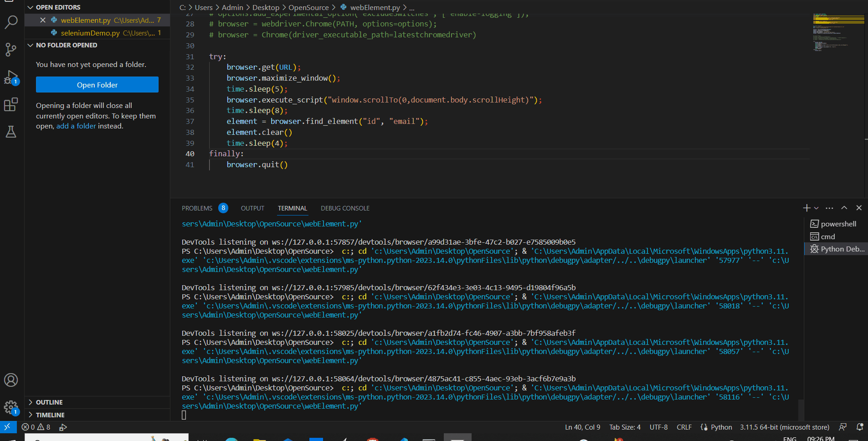The image size is (868, 441).
Task: Open the Manage gear settings
Action: 11,407
